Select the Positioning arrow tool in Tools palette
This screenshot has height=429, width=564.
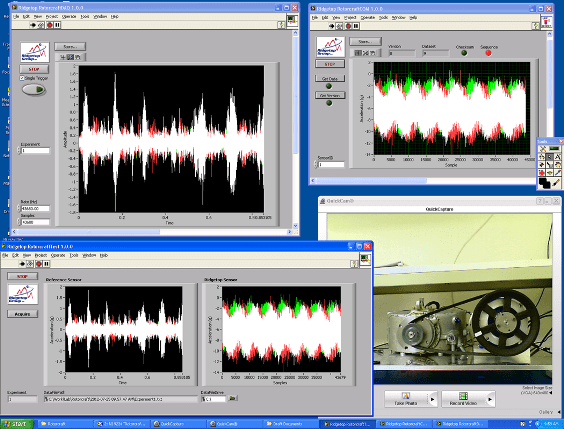click(x=550, y=157)
